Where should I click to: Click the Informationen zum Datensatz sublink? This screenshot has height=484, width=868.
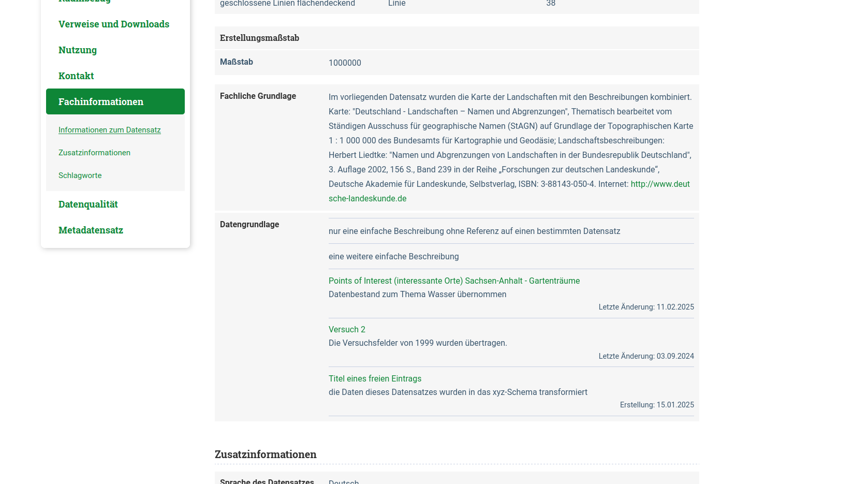click(110, 130)
